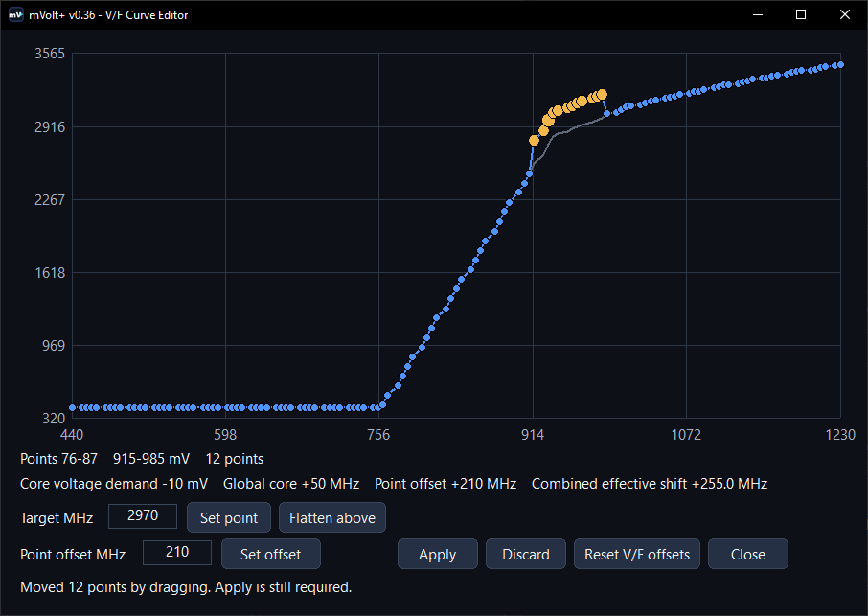Select the last yellow point on curve
868x616 pixels.
(x=603, y=95)
